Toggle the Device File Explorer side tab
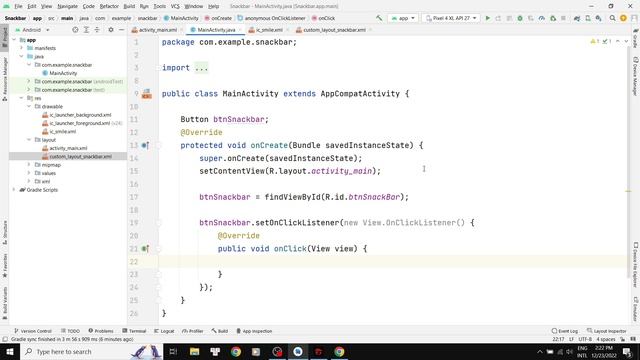This screenshot has width=640, height=360. click(636, 264)
